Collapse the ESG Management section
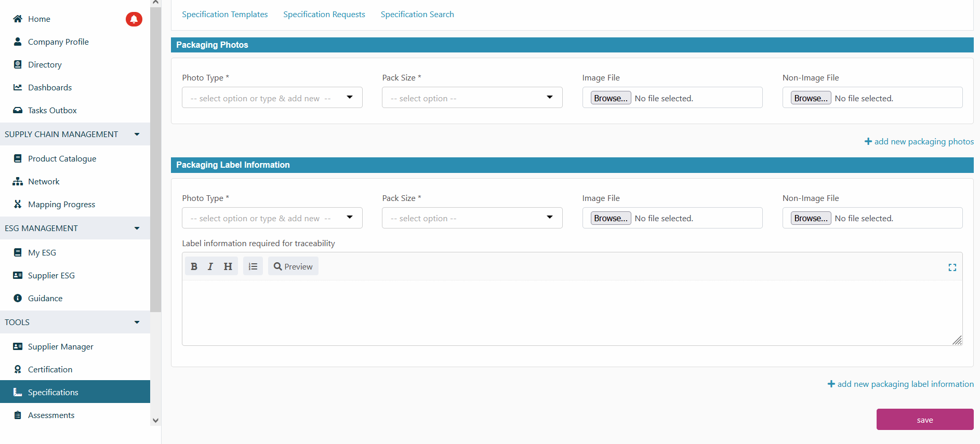 click(x=137, y=228)
